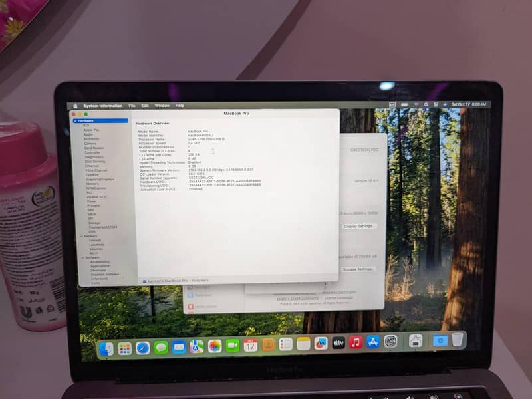
Task: Select Audio in the sidebar
Action: (88, 134)
